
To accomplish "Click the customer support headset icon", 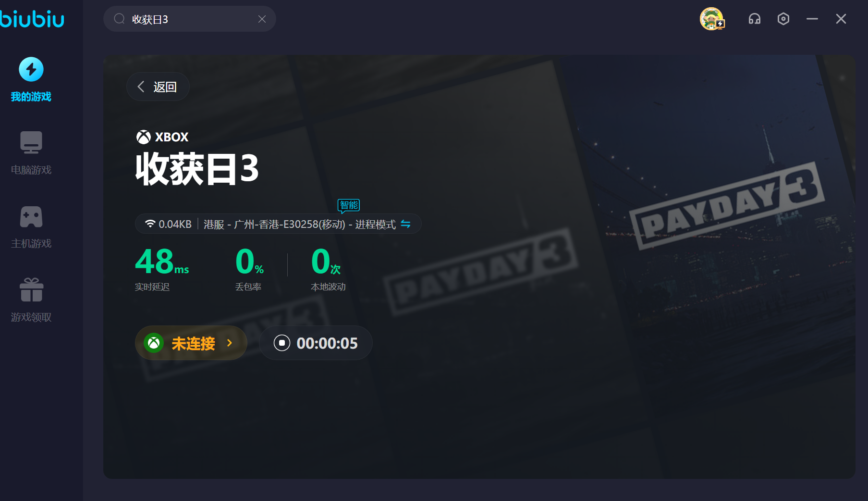I will tap(755, 19).
